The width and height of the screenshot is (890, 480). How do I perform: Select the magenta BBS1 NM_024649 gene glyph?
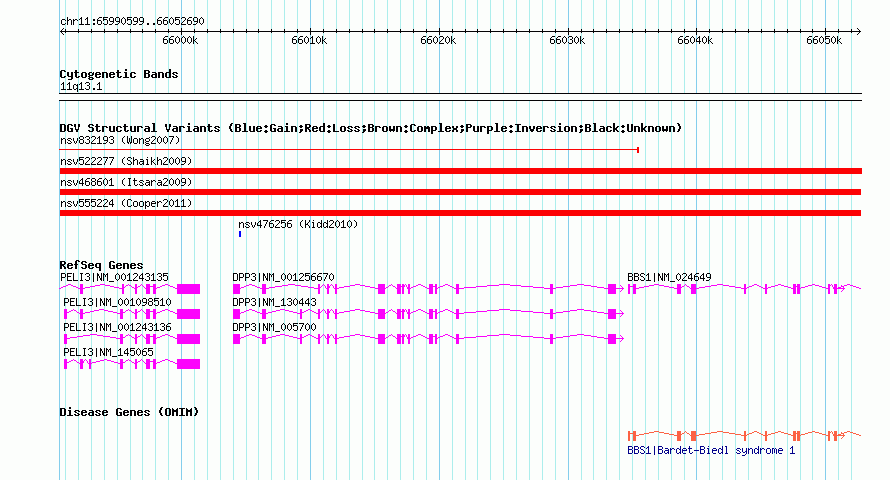coord(744,289)
